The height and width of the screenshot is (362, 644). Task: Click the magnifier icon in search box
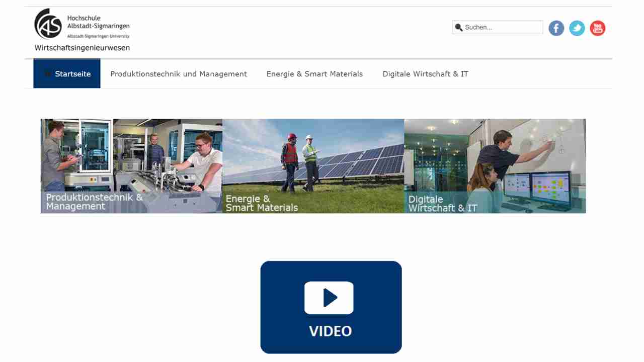click(x=458, y=27)
